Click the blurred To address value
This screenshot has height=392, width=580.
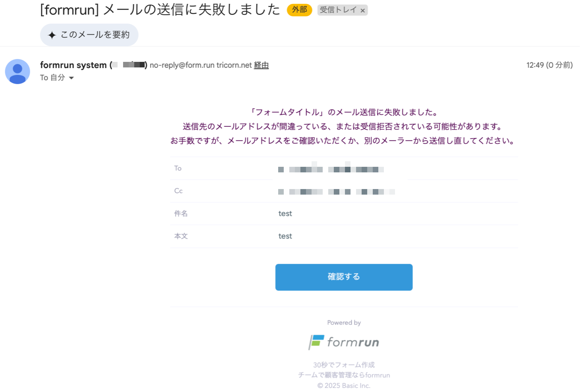click(x=331, y=169)
